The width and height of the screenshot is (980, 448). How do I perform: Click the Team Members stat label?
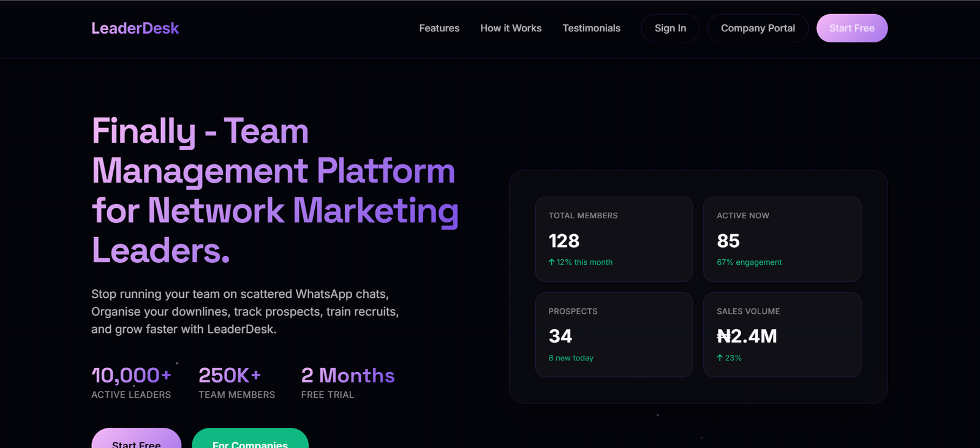coord(237,395)
